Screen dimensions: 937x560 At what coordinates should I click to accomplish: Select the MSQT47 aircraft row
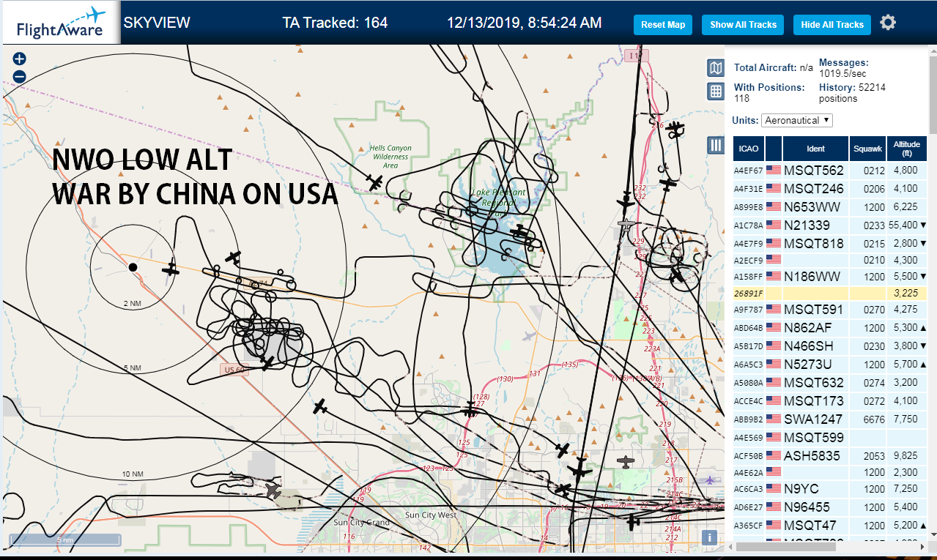coord(831,526)
